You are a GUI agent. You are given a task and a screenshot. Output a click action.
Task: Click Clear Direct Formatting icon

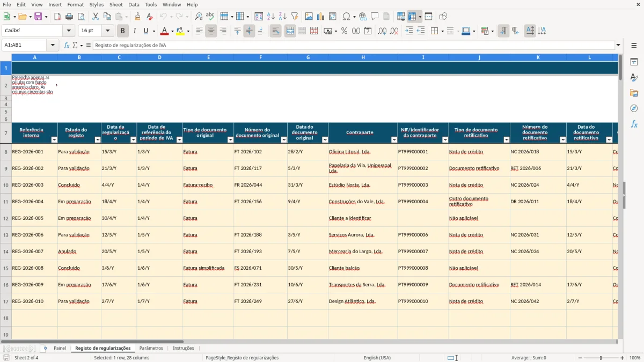(149, 17)
